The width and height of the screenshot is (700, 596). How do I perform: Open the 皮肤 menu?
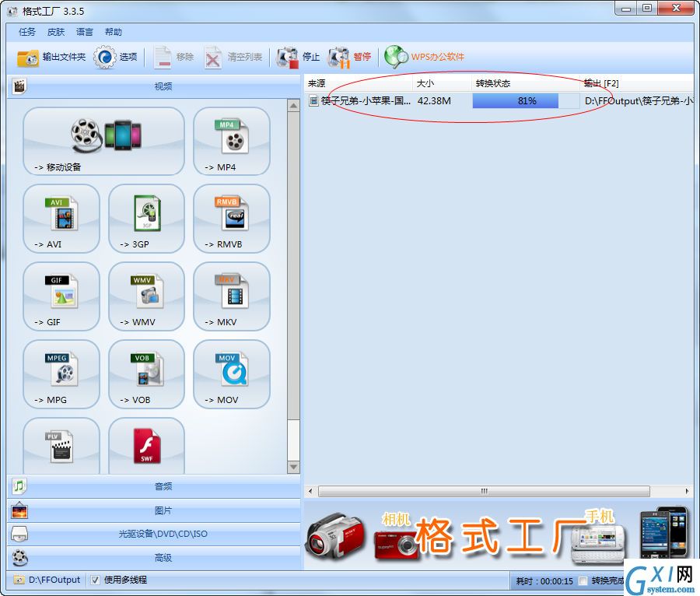coord(56,32)
